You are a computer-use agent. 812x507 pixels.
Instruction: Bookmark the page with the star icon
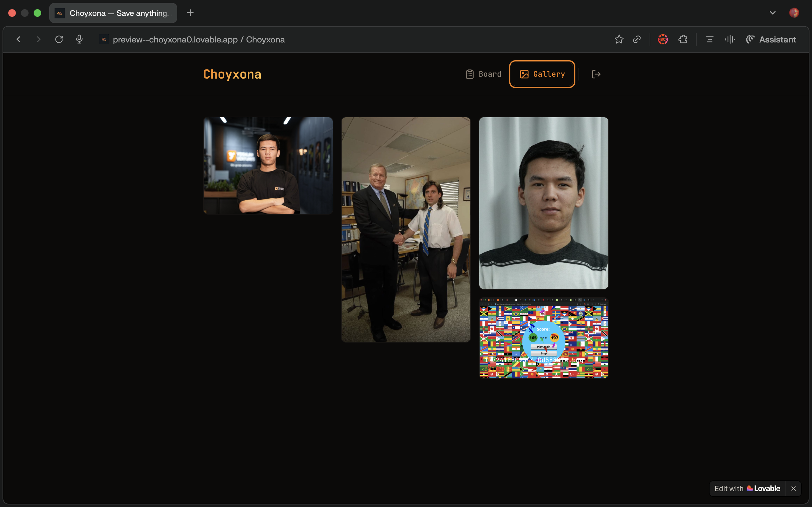pos(619,39)
